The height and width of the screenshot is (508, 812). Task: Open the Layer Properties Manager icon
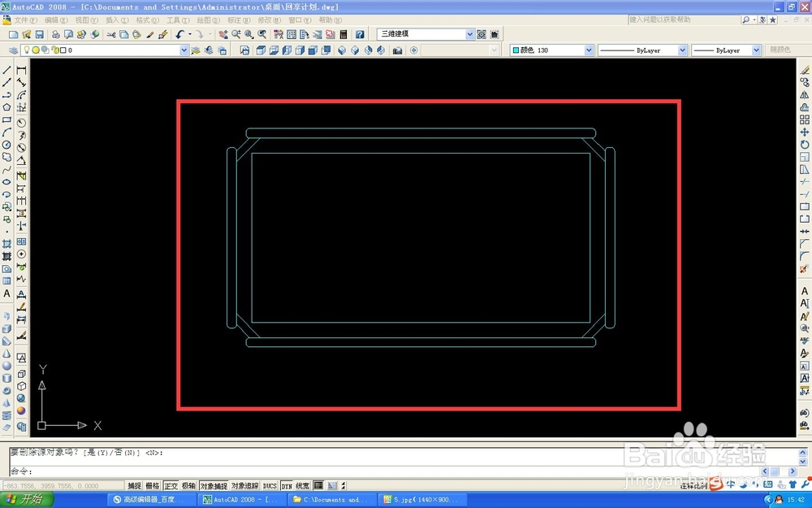point(14,50)
